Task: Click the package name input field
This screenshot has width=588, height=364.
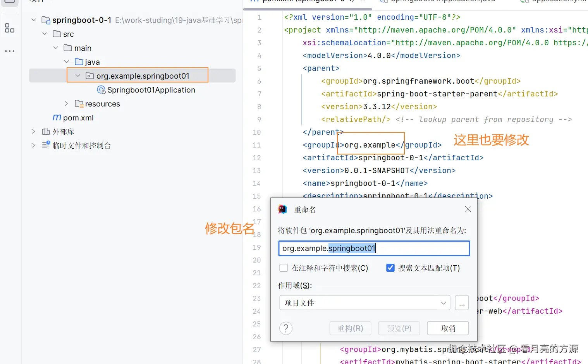Action: 374,248
